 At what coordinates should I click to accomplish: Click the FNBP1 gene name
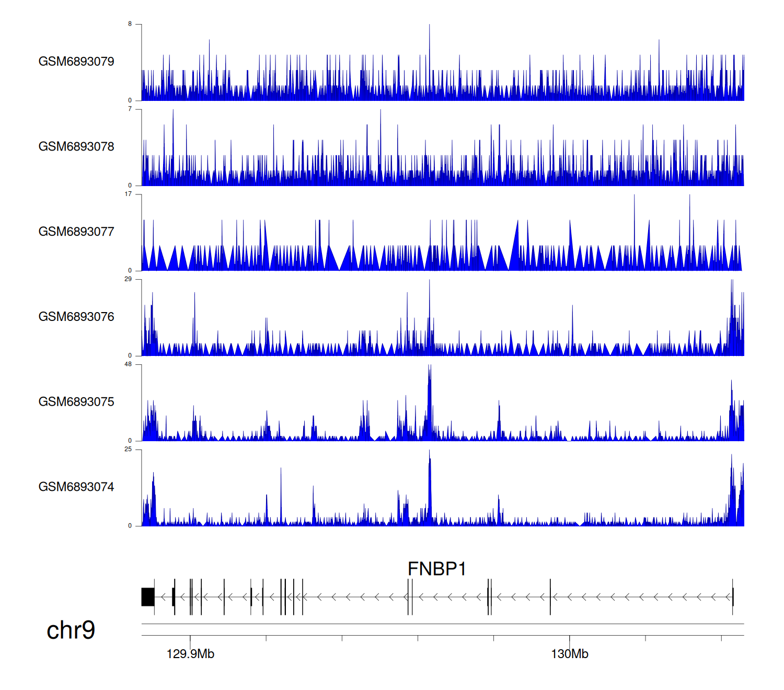[x=436, y=569]
